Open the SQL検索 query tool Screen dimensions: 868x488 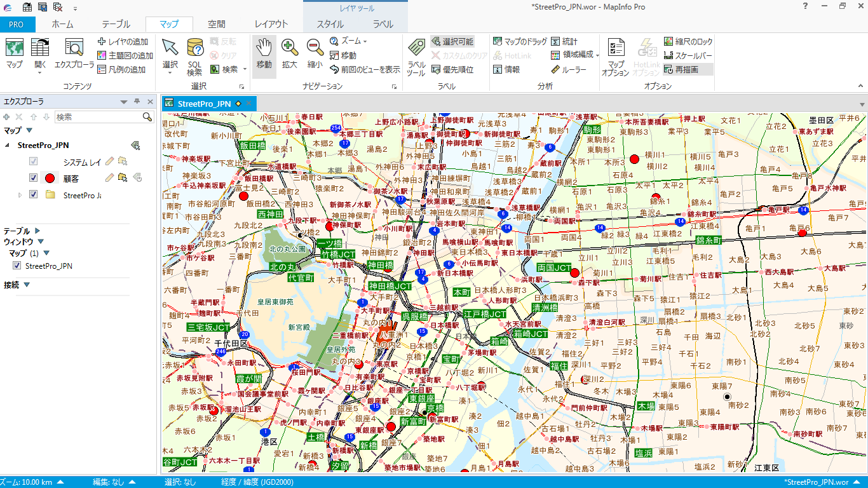195,57
